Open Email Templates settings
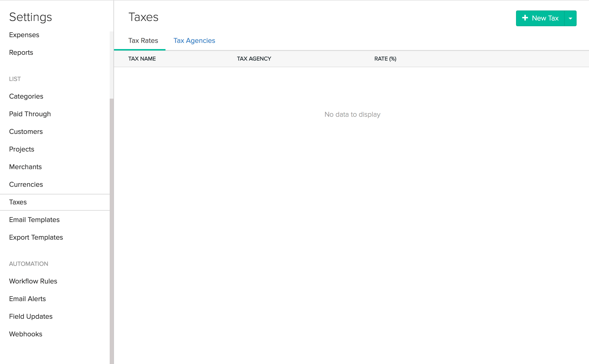This screenshot has width=589, height=364. click(x=34, y=220)
